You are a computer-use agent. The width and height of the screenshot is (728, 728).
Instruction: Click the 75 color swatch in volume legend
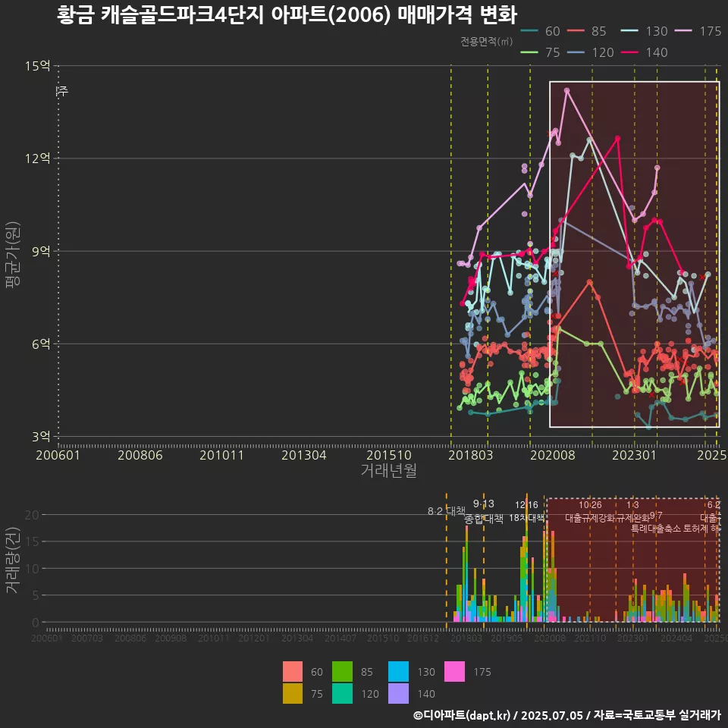point(293,693)
